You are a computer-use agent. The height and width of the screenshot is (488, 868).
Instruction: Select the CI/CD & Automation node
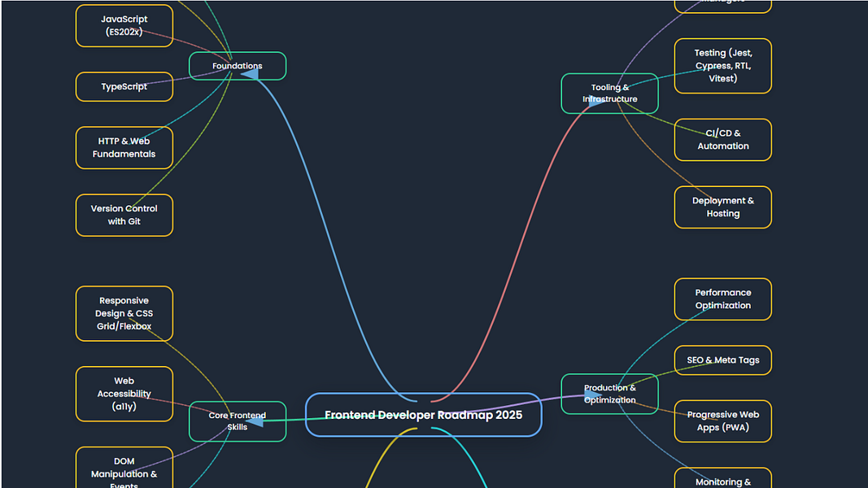pyautogui.click(x=723, y=139)
